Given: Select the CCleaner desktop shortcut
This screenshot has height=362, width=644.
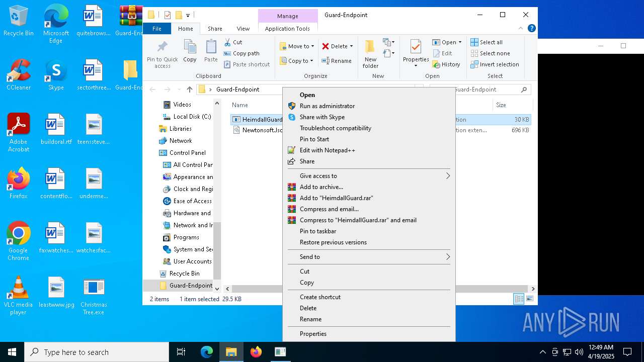Looking at the screenshot, I should click(x=19, y=75).
